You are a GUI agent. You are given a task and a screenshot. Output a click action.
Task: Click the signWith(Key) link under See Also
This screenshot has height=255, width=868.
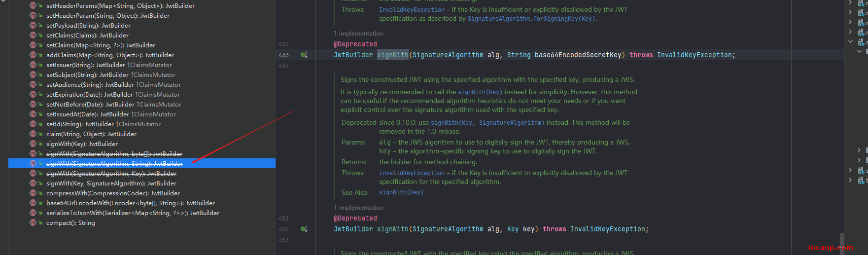coord(401,192)
